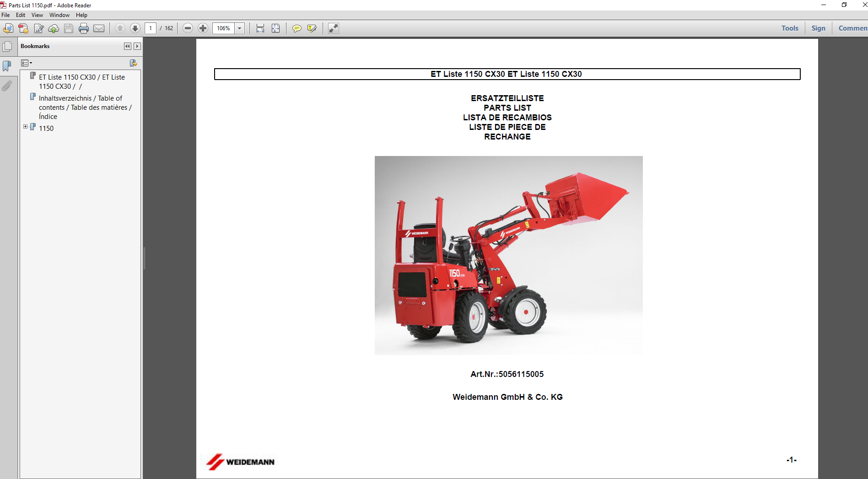Open the Attachments paperclip panel

7,86
